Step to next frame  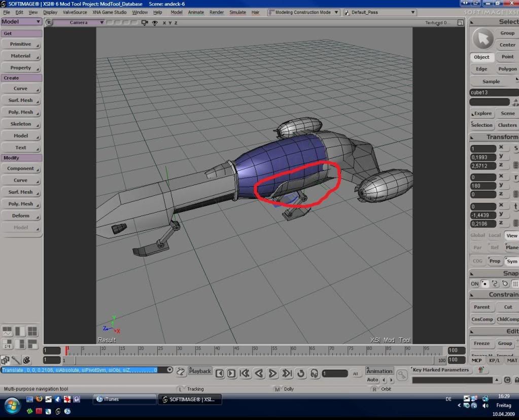[231, 374]
